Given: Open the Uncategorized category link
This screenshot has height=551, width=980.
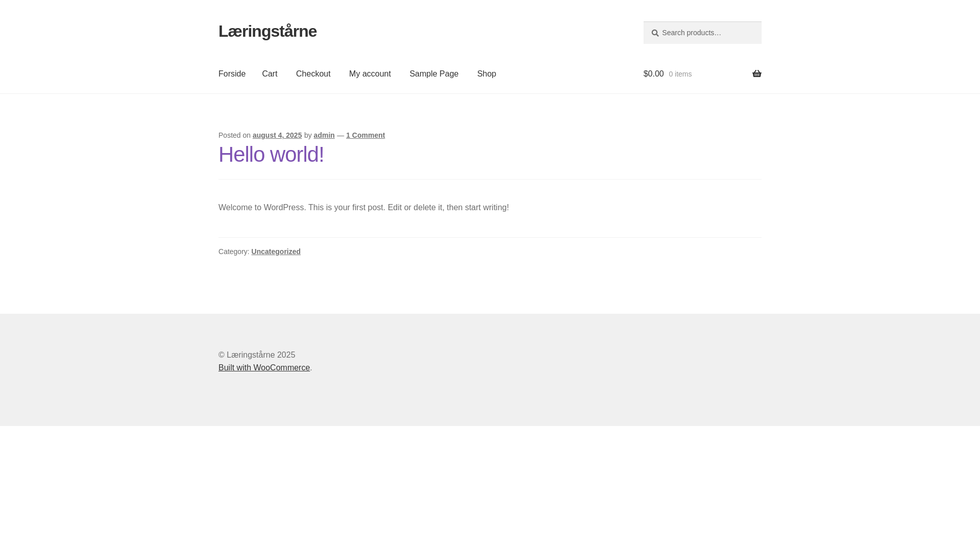Looking at the screenshot, I should tap(276, 252).
